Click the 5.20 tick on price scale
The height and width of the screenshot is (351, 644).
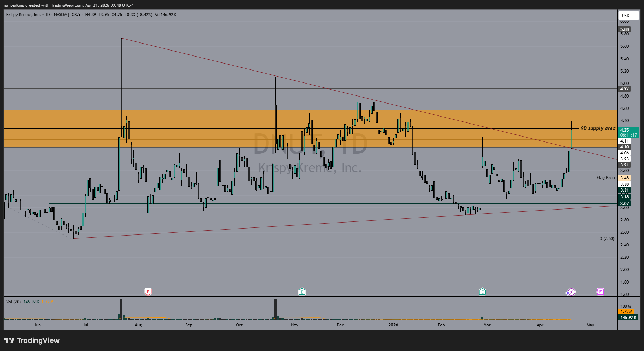[x=624, y=71]
